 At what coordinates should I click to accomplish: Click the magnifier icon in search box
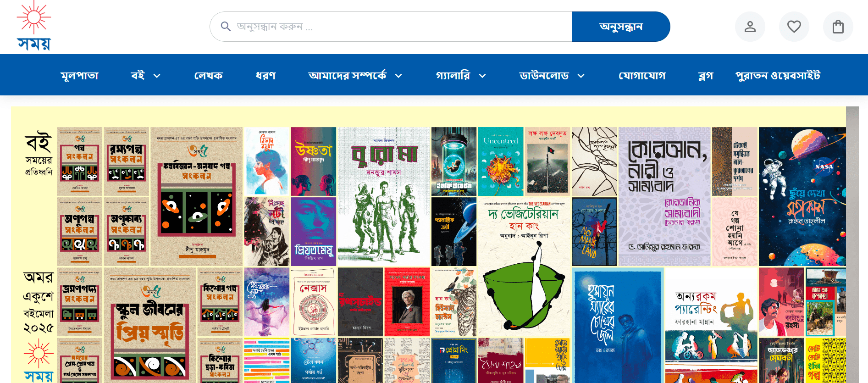226,27
